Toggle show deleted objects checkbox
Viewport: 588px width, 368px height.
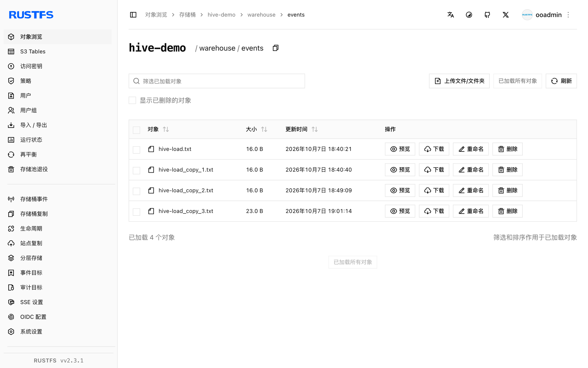[x=132, y=100]
